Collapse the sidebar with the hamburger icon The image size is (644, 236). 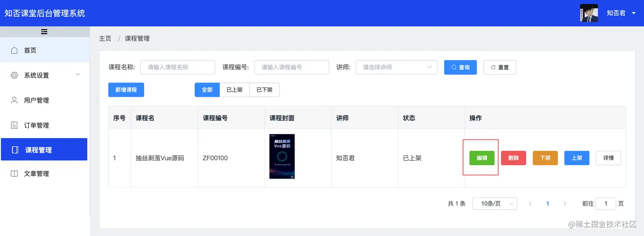click(x=44, y=31)
